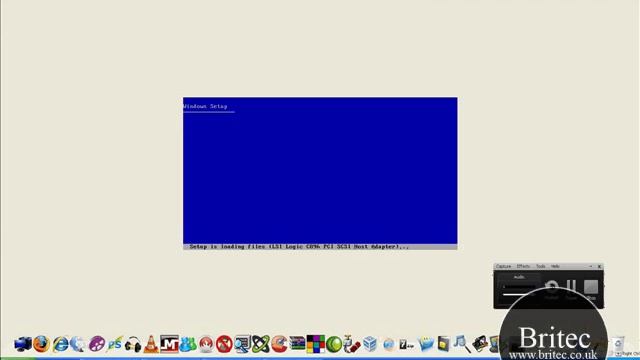Open the dark book-shaped dock icon

pyautogui.click(x=443, y=344)
